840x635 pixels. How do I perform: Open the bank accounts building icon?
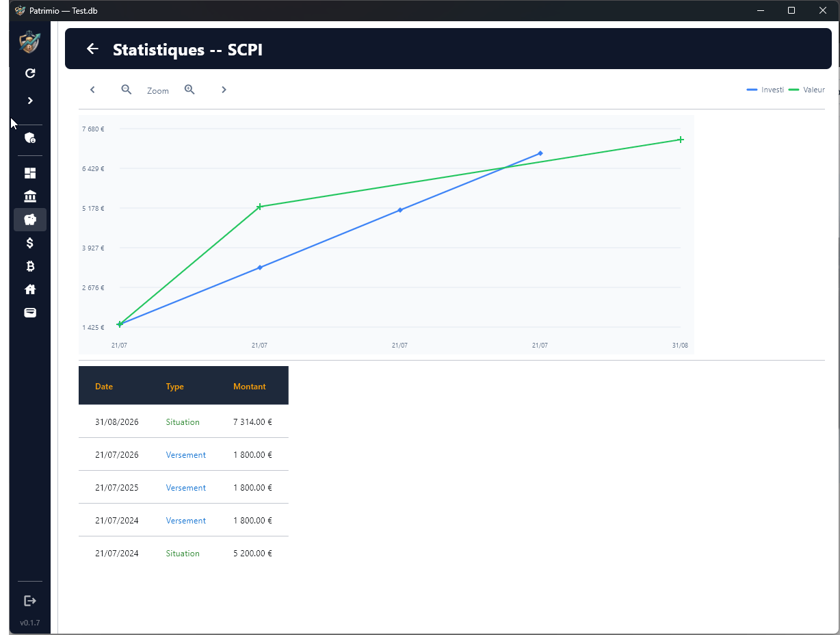(x=30, y=196)
